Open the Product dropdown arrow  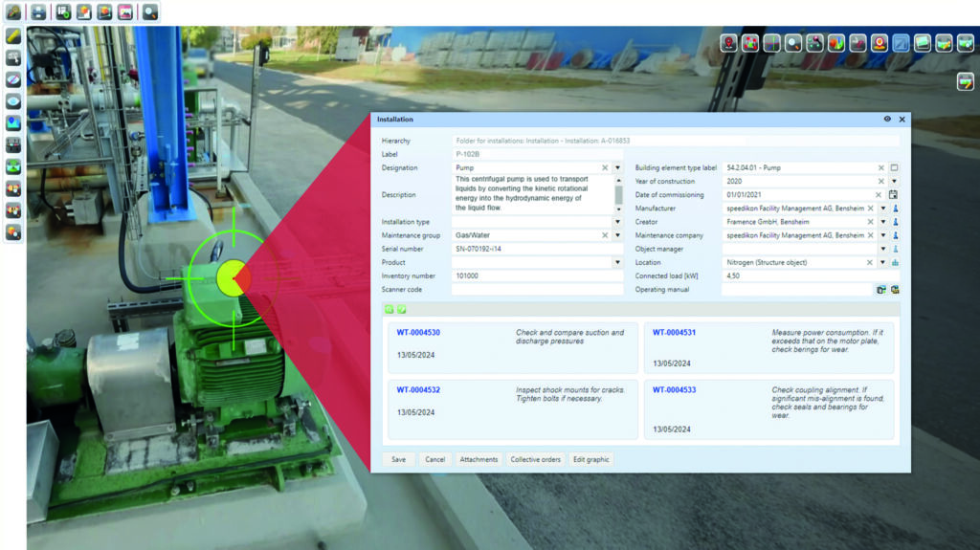pyautogui.click(x=617, y=262)
